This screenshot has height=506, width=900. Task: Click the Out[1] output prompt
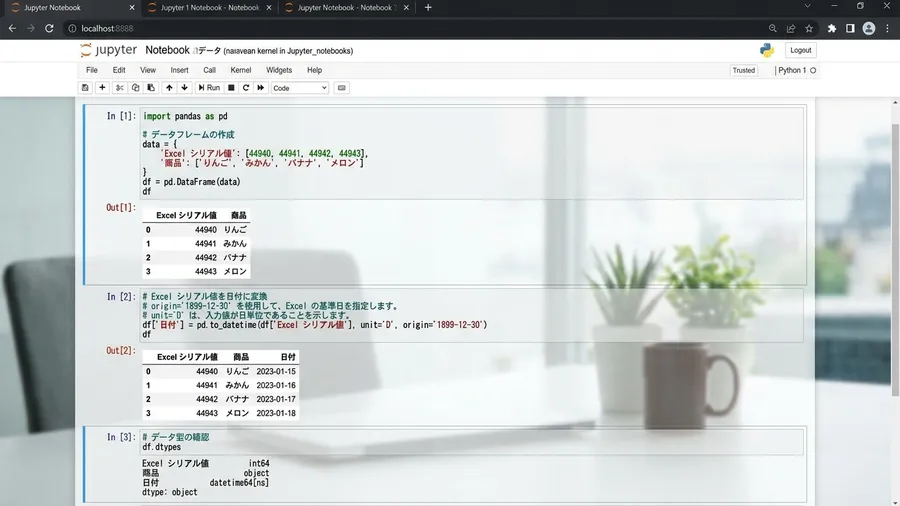tap(121, 207)
